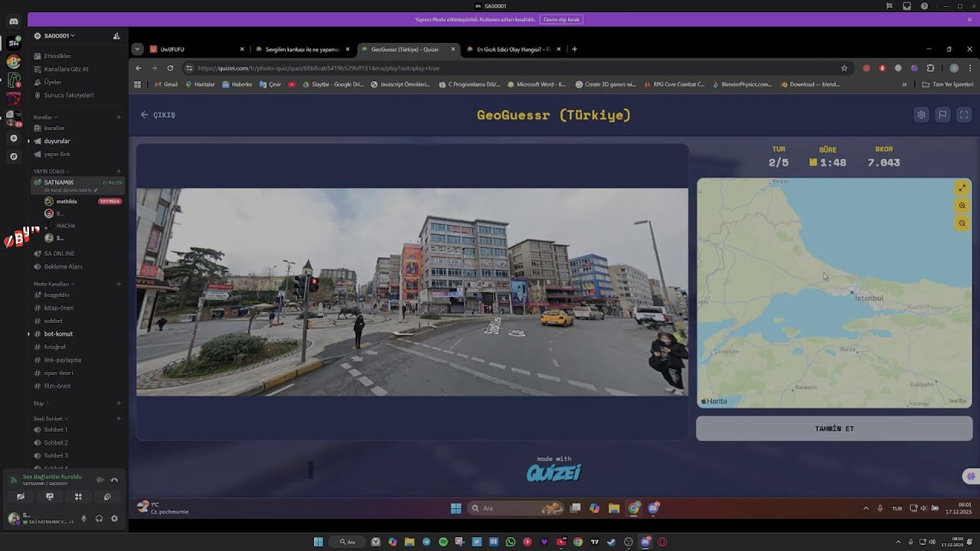Zoom out on the map
980x551 pixels.
pos(962,223)
